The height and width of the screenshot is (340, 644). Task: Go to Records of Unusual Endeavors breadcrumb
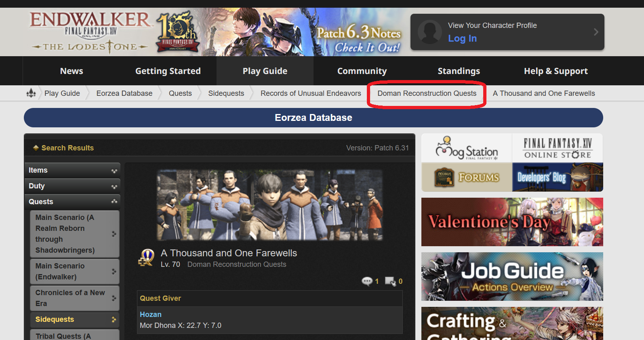tap(311, 93)
